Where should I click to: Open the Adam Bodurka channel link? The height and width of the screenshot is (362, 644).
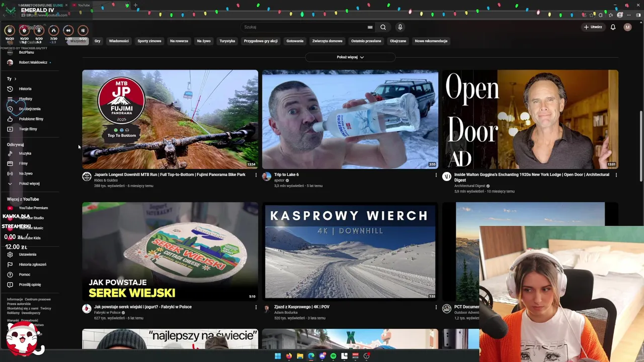pyautogui.click(x=286, y=313)
